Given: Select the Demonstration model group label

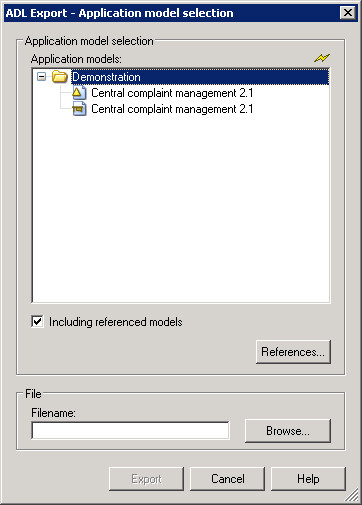Looking at the screenshot, I should point(106,77).
